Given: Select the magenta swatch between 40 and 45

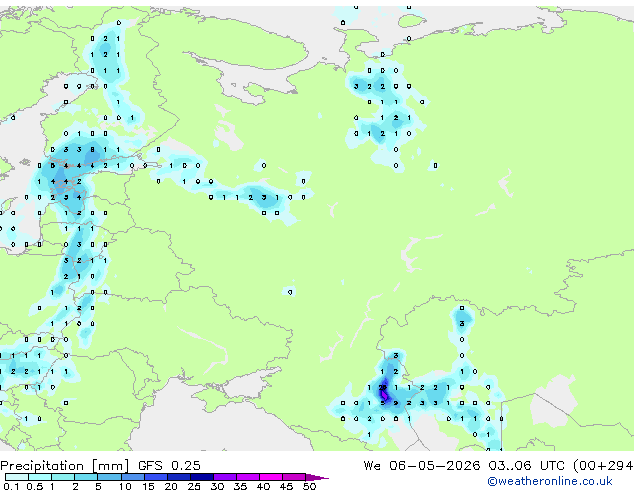Looking at the screenshot, I should pos(271,477).
